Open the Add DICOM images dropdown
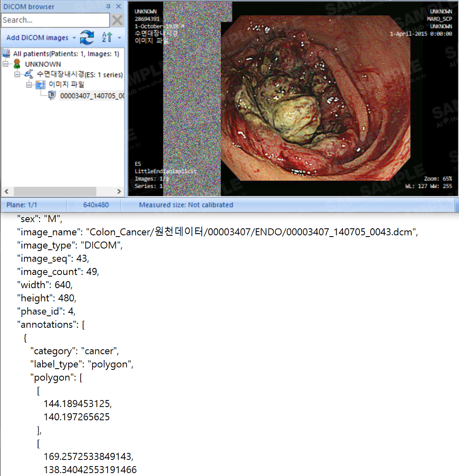Viewport: 459px width, 476px height. click(x=74, y=38)
